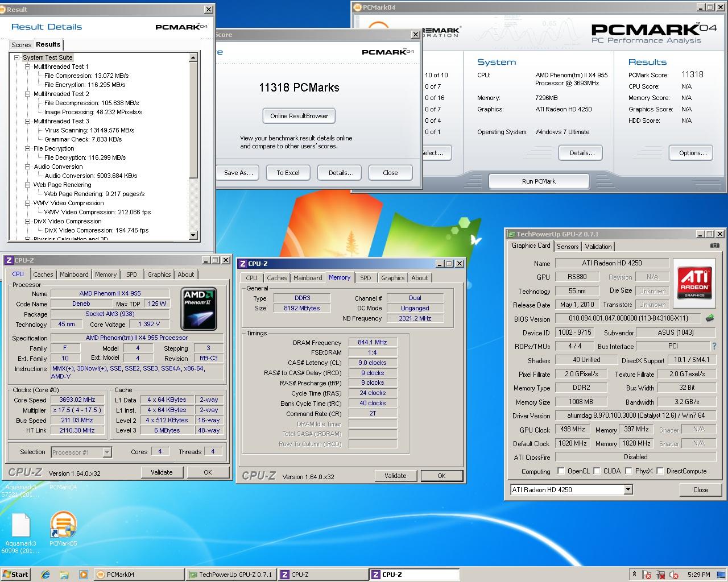Click OK in CPU-Z Memory window
The width and height of the screenshot is (728, 582).
pyautogui.click(x=441, y=476)
